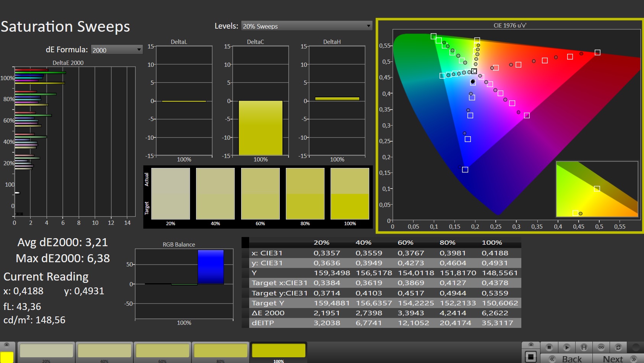Click the circular arrows refresh icon
The image size is (644, 363).
pos(618,347)
